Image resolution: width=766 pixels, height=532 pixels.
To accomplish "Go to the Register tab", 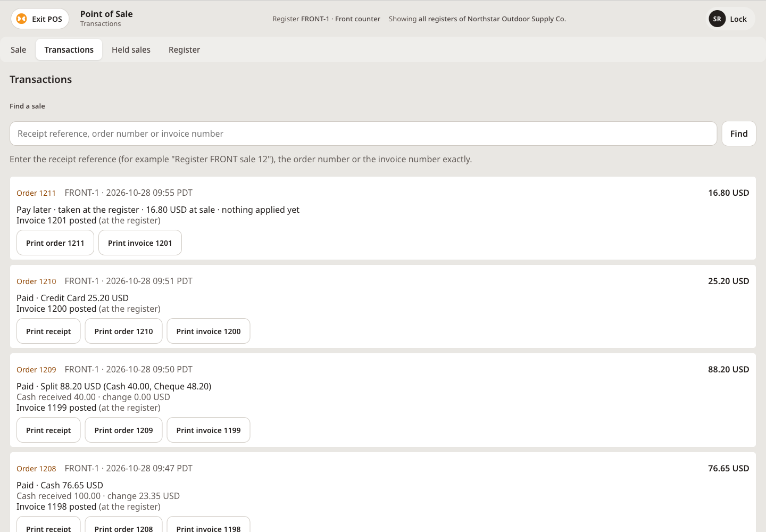I will 184,49.
